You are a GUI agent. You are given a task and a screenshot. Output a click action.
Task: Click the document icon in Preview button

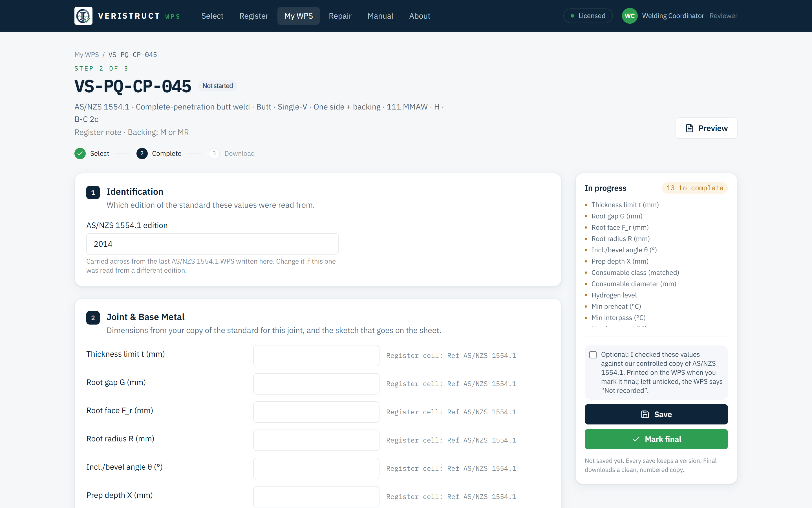coord(690,128)
